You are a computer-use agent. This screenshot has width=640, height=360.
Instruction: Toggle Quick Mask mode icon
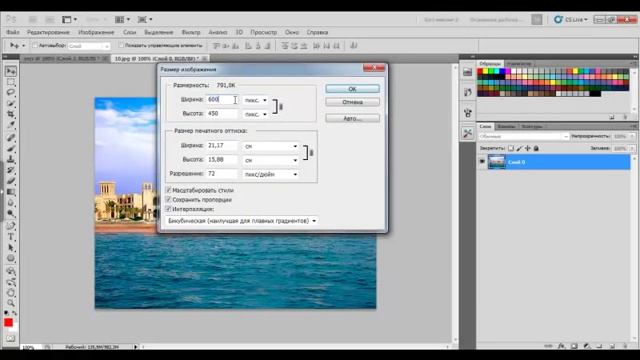10,338
